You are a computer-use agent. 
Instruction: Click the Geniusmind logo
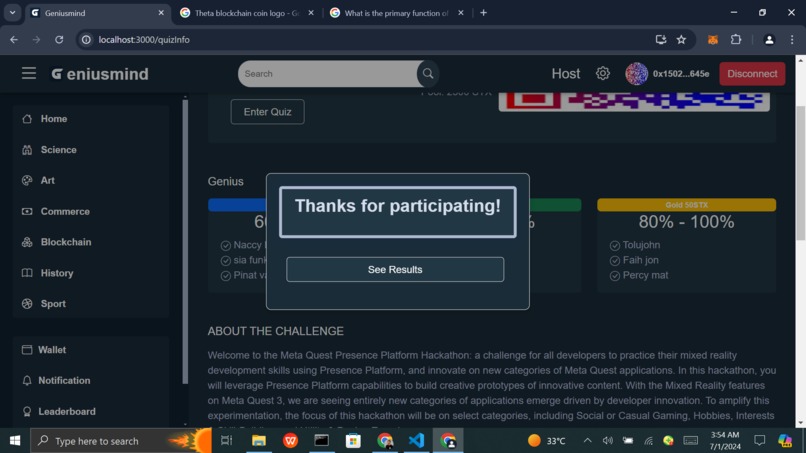pyautogui.click(x=100, y=74)
